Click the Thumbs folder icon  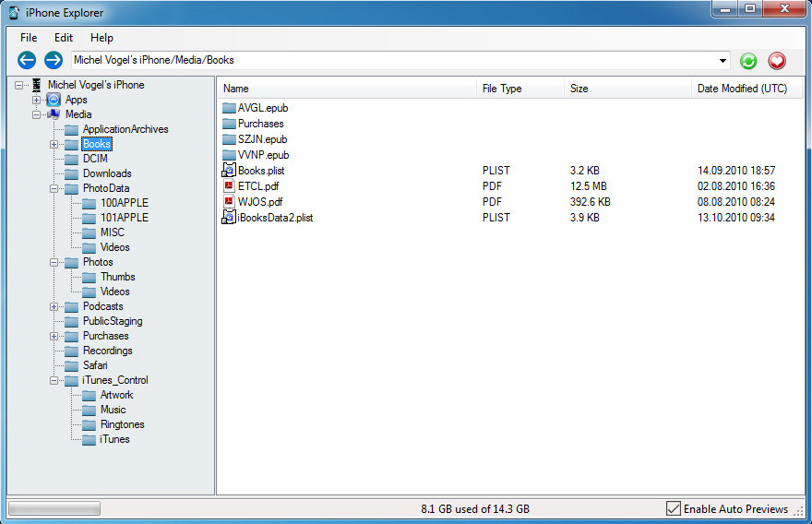[x=90, y=277]
